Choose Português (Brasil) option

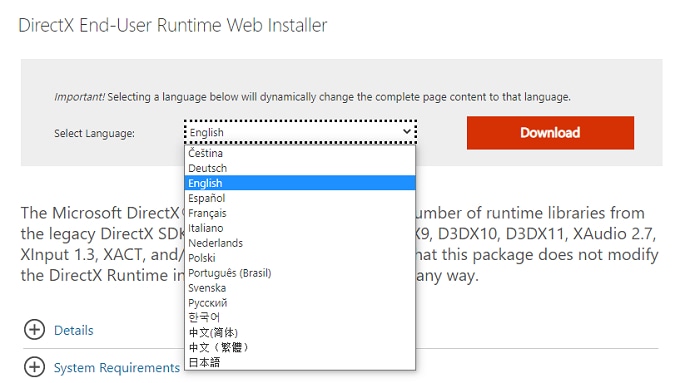(x=300, y=273)
